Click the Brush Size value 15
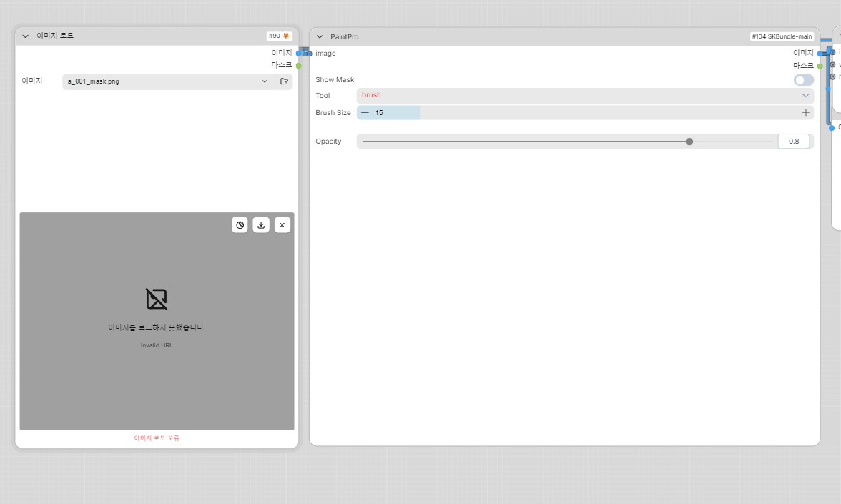 tap(379, 113)
